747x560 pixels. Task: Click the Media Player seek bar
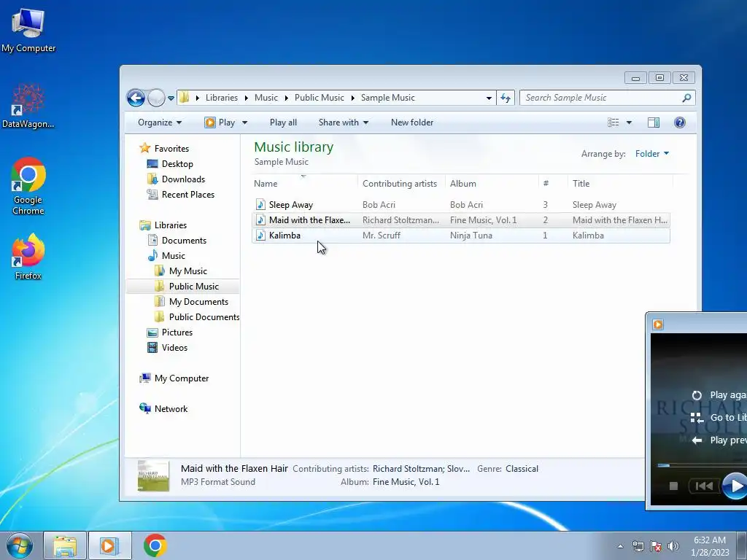[703, 465]
